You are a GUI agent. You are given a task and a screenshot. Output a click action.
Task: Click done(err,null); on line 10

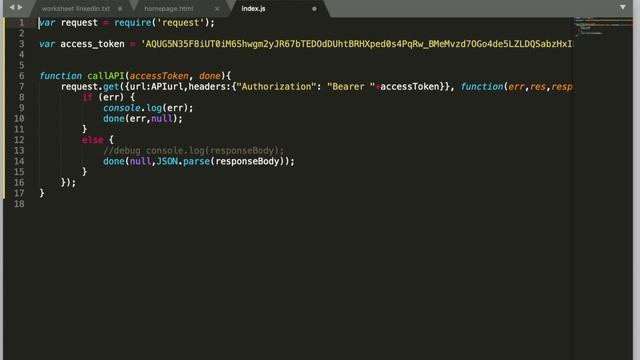(143, 119)
